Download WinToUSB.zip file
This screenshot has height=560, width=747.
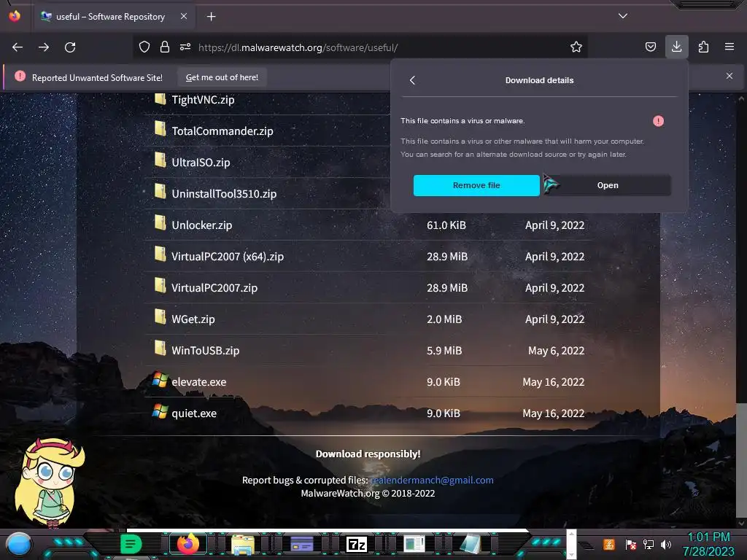205,351
